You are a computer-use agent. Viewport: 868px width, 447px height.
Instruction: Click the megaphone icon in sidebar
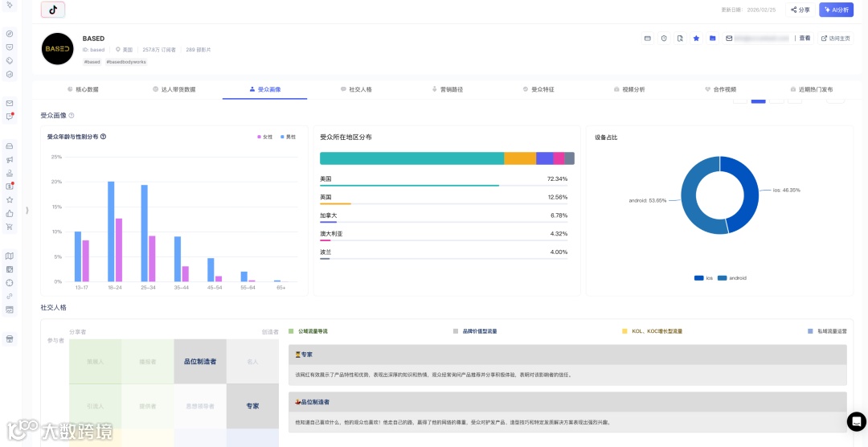click(x=10, y=159)
